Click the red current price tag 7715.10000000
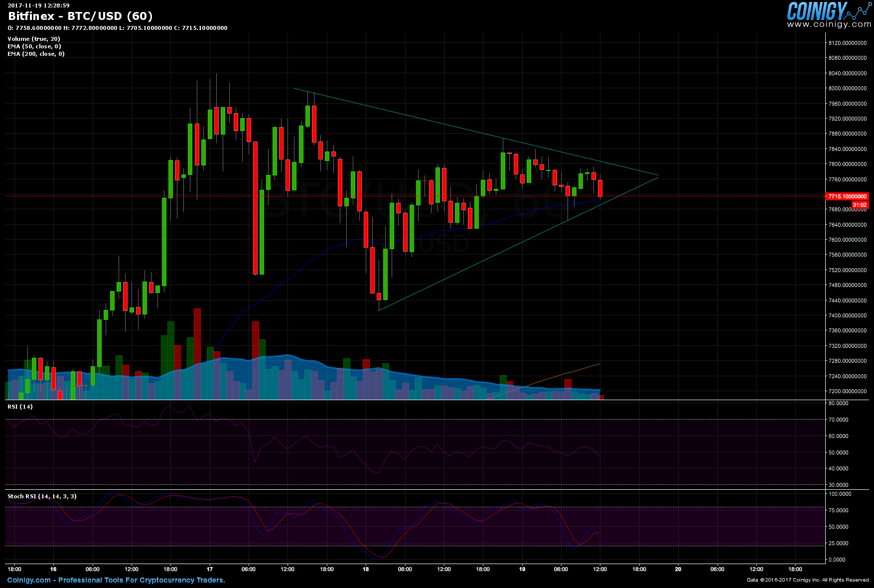Screen dimensions: 874x588 coord(847,196)
